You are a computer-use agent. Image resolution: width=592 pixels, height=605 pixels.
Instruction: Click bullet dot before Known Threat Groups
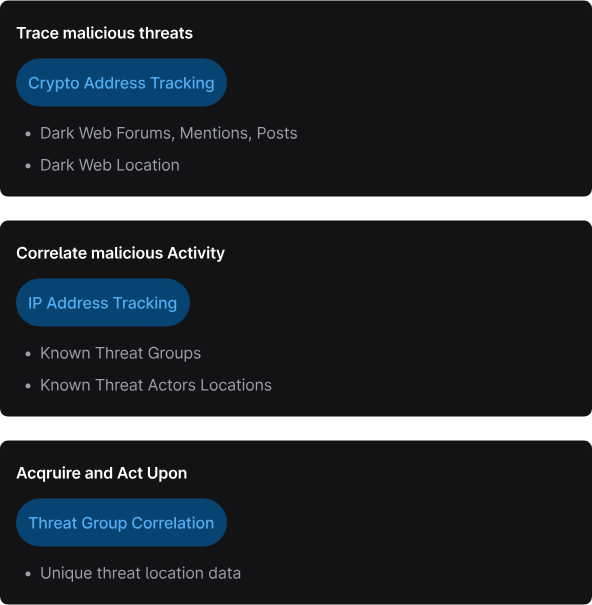click(x=28, y=354)
